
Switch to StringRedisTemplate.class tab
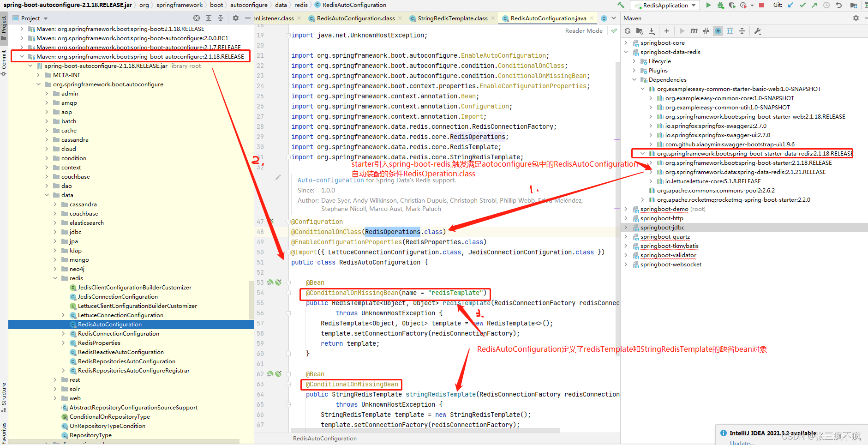(x=452, y=18)
